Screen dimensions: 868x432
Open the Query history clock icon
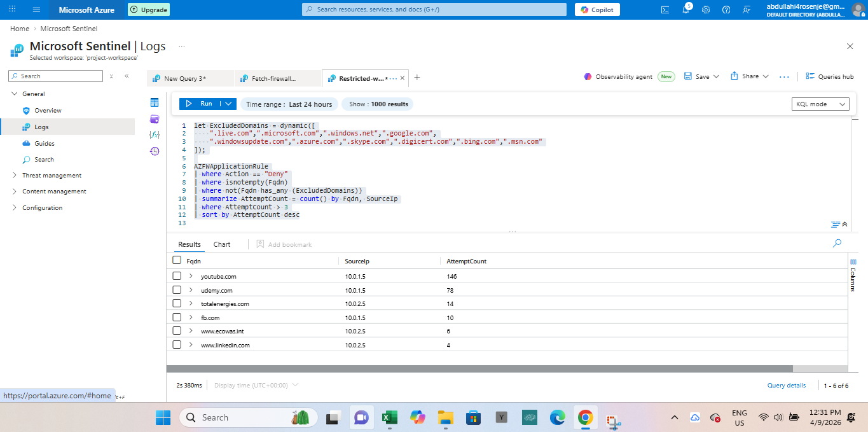155,151
